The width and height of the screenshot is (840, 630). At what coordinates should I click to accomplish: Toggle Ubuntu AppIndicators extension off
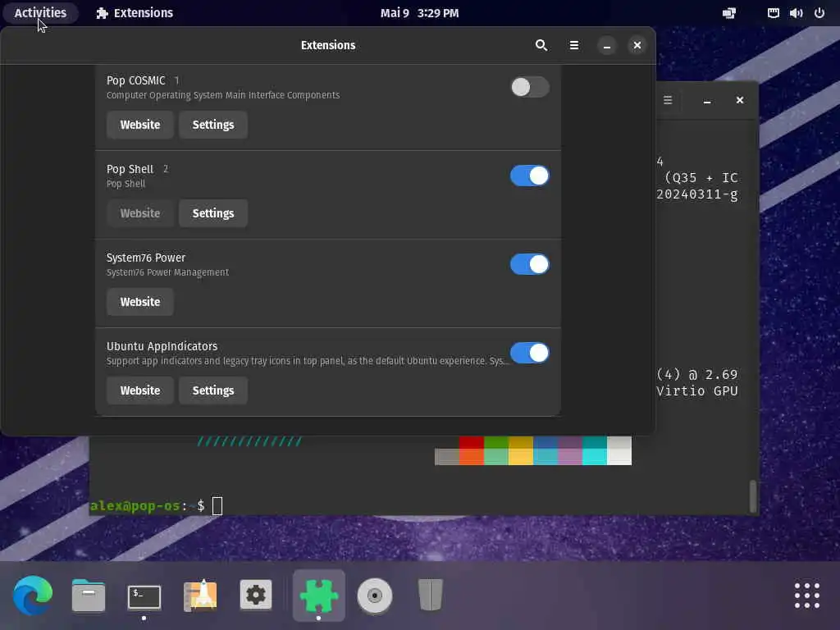point(529,353)
